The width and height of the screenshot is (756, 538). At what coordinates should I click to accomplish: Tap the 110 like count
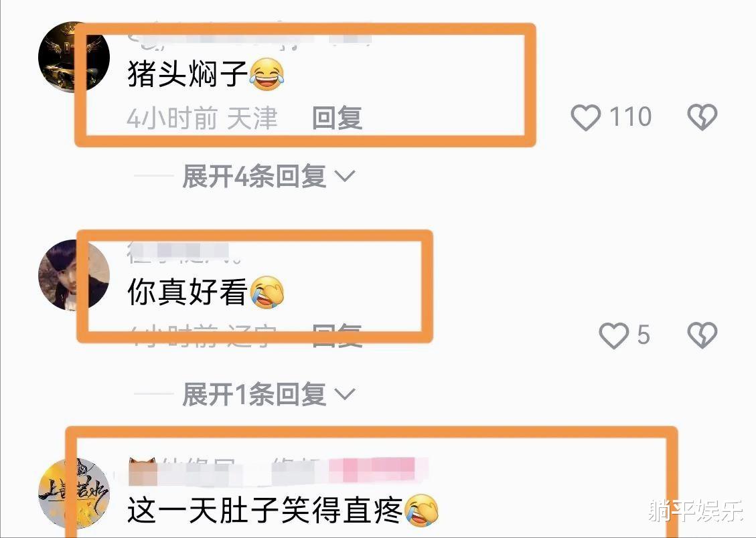[631, 117]
